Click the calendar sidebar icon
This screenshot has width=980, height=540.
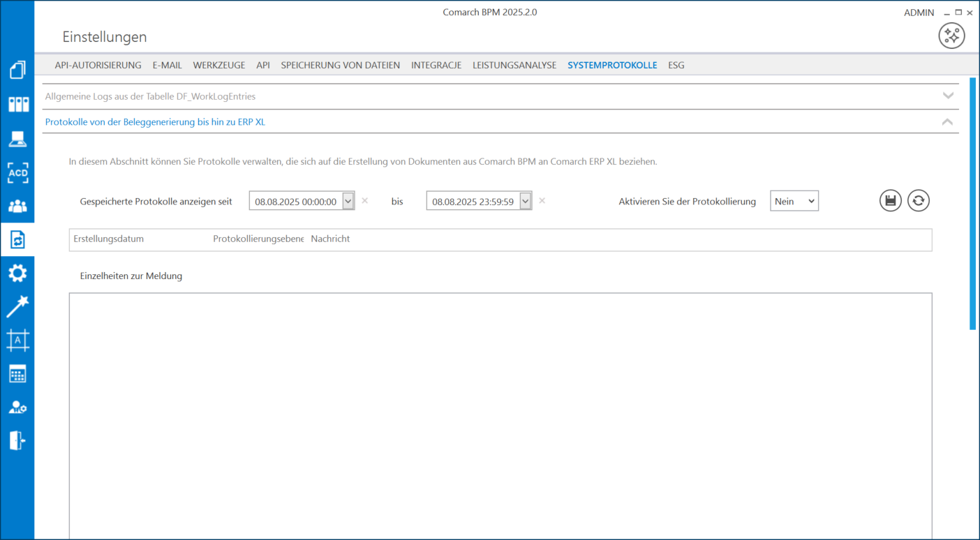click(17, 374)
